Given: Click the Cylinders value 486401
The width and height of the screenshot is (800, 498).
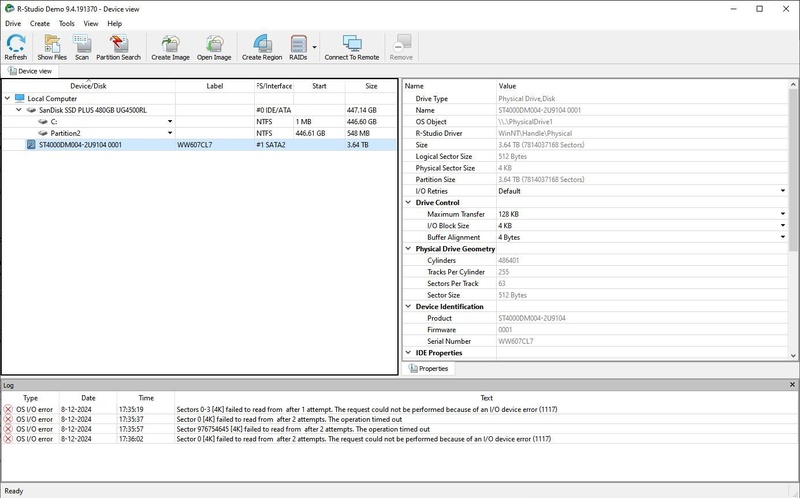Looking at the screenshot, I should (509, 260).
